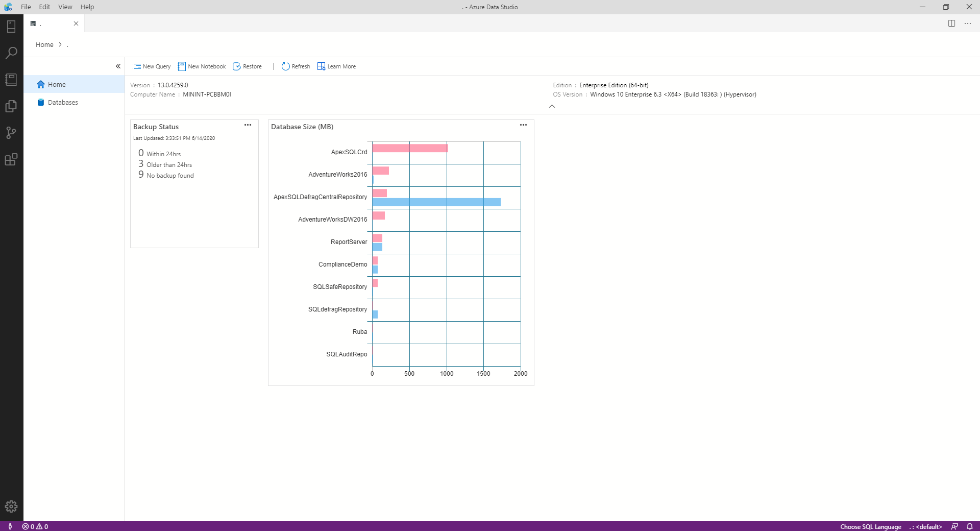980x531 pixels.
Task: Click the AdventureWorksDW2016 chart label
Action: point(333,220)
